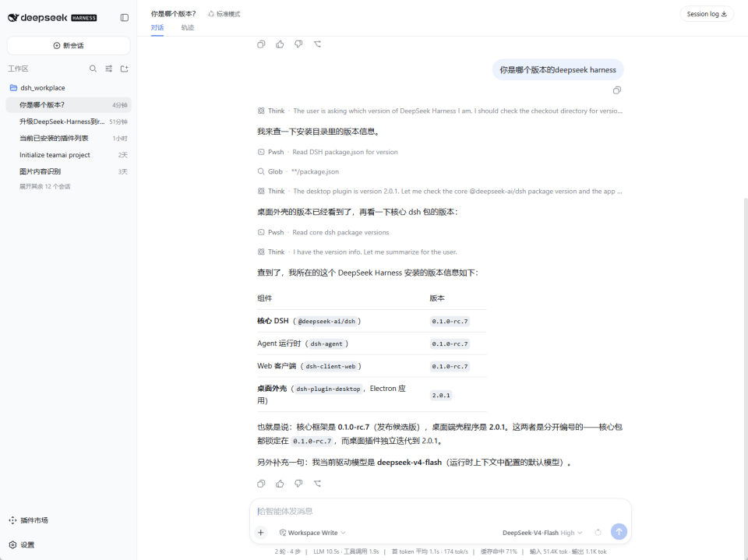The width and height of the screenshot is (748, 560).
Task: Branch the previous reply at top
Action: click(317, 44)
